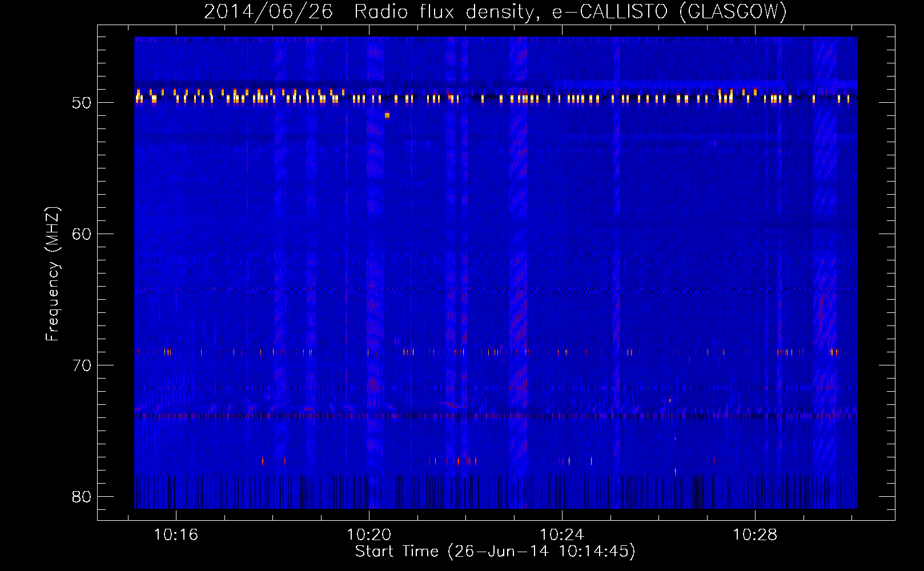Click the 50 frequency tick label
Viewport: 924px width, 571px height.
pos(82,103)
